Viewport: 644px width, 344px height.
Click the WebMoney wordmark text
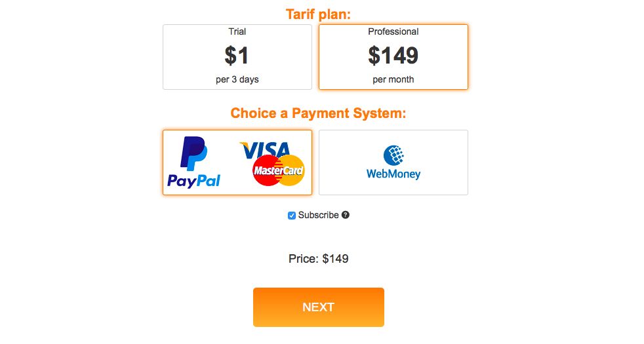pos(393,174)
